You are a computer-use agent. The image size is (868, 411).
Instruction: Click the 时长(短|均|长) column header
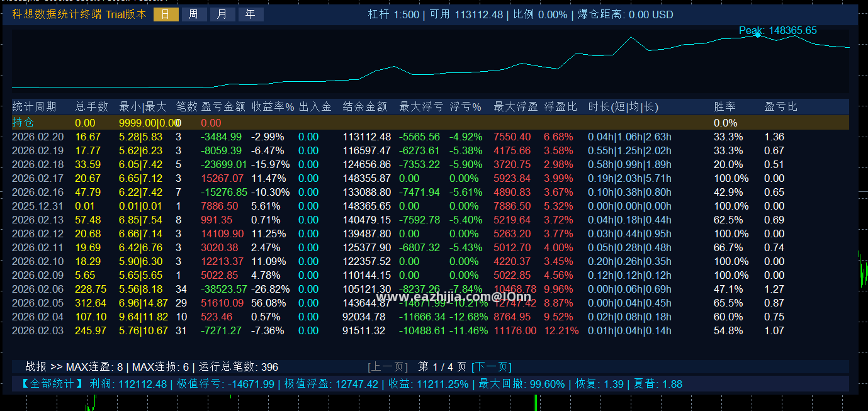pyautogui.click(x=623, y=107)
